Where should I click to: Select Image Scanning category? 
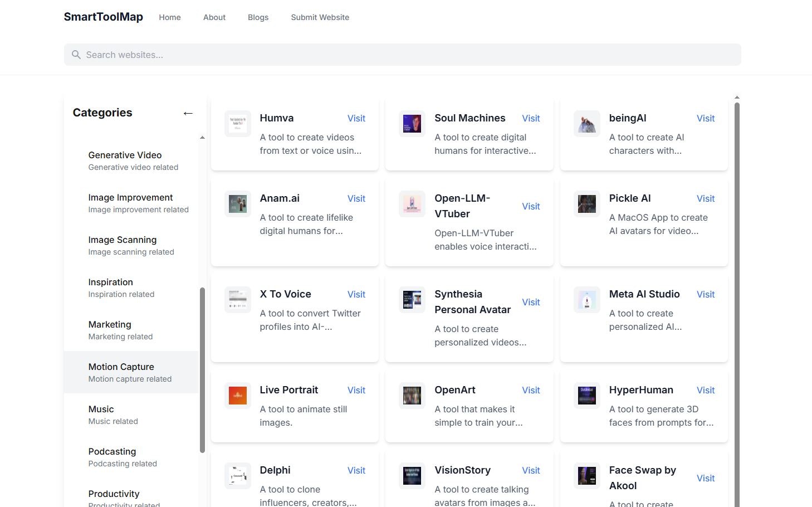[131, 245]
